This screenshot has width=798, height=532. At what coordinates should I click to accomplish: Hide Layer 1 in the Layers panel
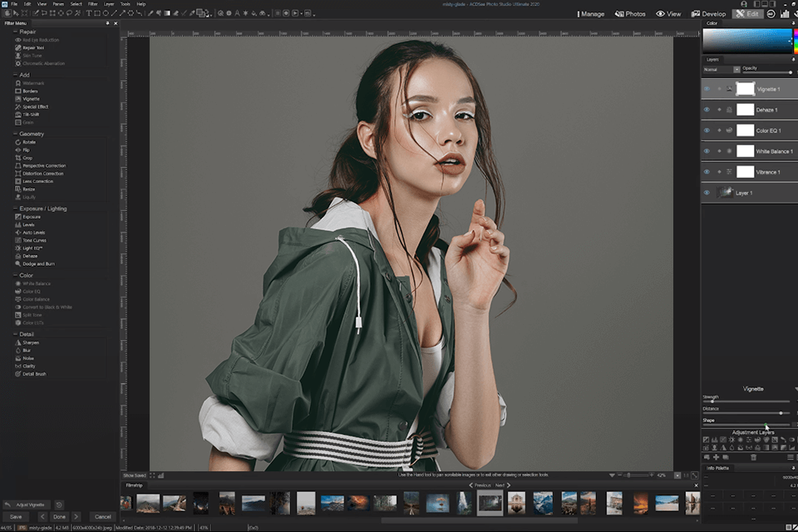706,192
